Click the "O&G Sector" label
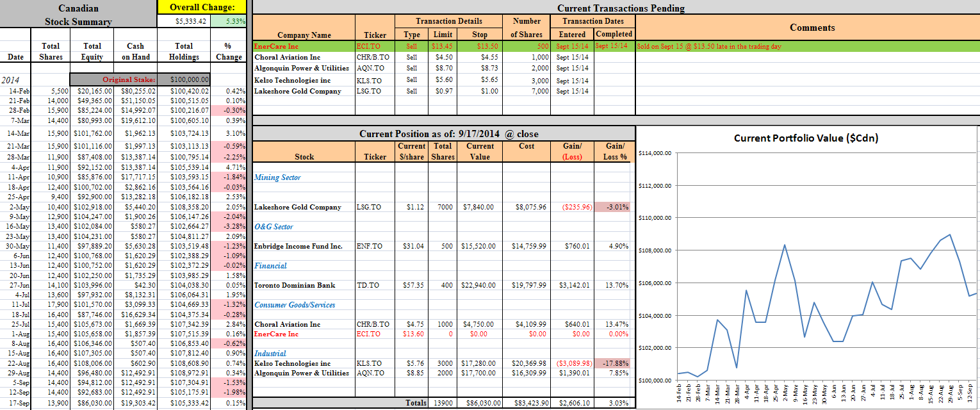This screenshot has height=410, width=980. click(274, 227)
